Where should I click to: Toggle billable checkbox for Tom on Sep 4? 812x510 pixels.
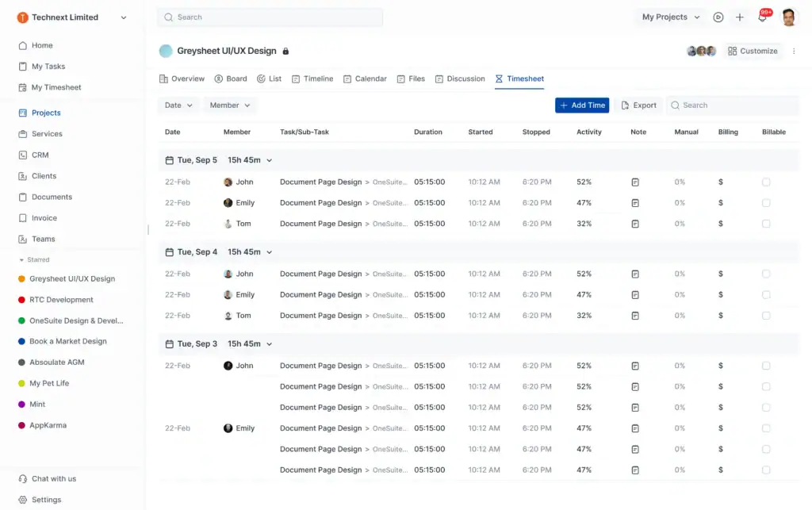coord(766,316)
